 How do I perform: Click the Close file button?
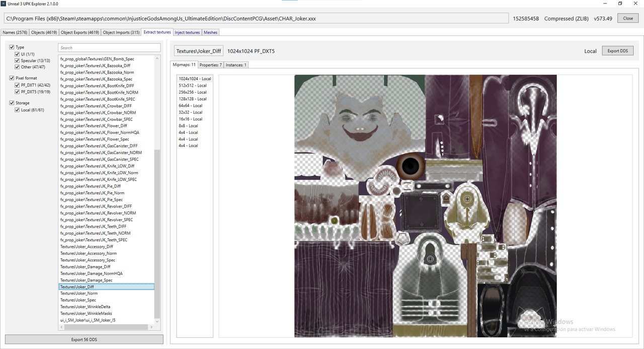[x=628, y=18]
